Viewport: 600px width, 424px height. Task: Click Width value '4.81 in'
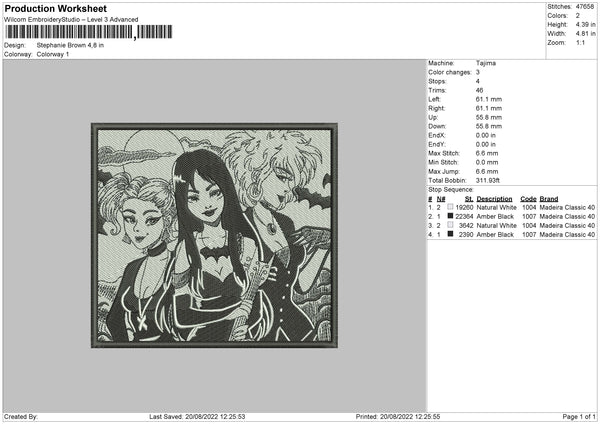point(585,34)
